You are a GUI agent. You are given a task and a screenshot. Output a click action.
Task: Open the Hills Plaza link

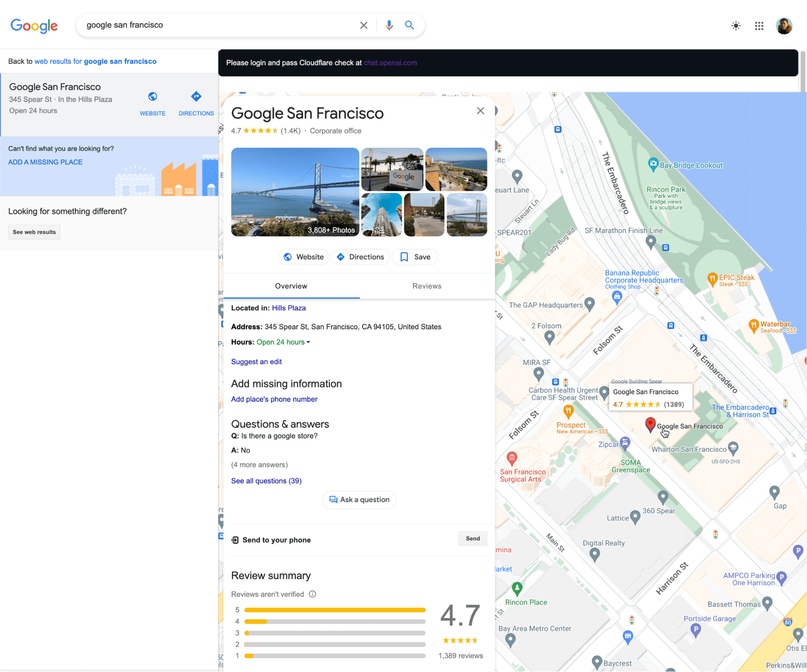click(x=289, y=308)
